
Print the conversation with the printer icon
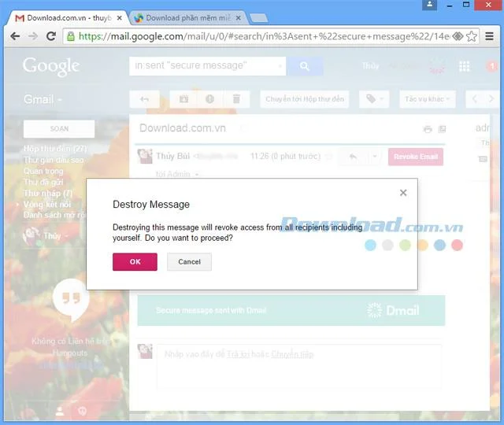428,129
